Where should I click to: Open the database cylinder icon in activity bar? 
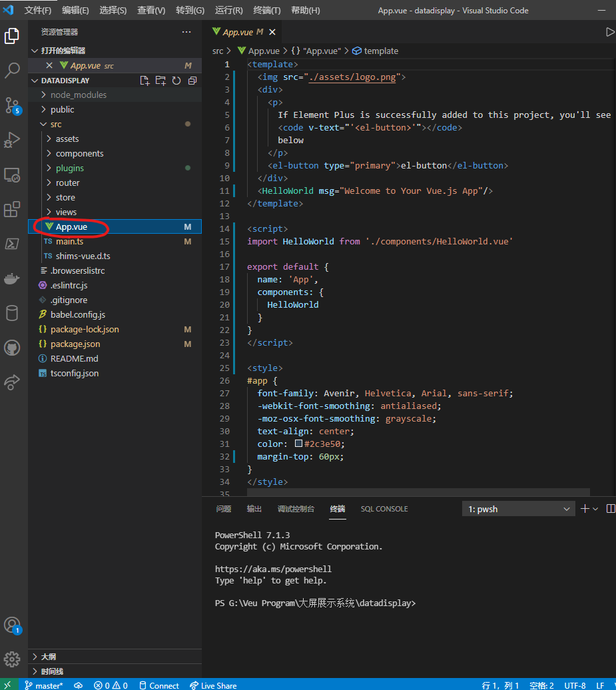12,313
